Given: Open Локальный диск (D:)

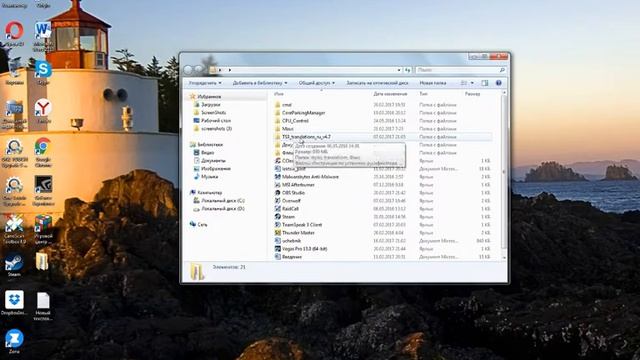Looking at the screenshot, I should (x=223, y=209).
